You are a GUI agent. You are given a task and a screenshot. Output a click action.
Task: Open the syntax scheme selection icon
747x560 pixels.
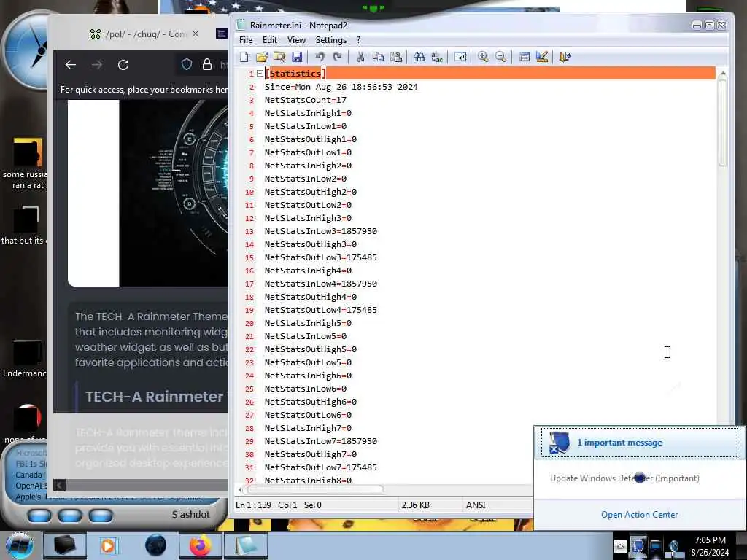[x=524, y=57]
